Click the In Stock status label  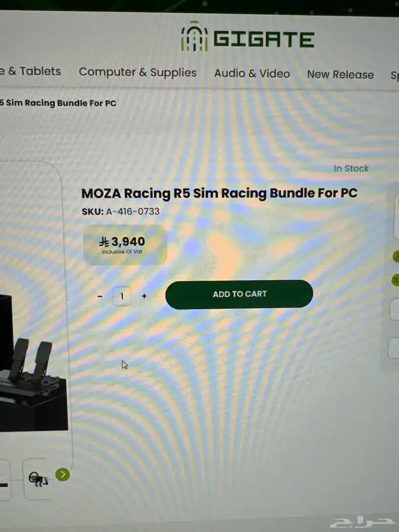[351, 168]
